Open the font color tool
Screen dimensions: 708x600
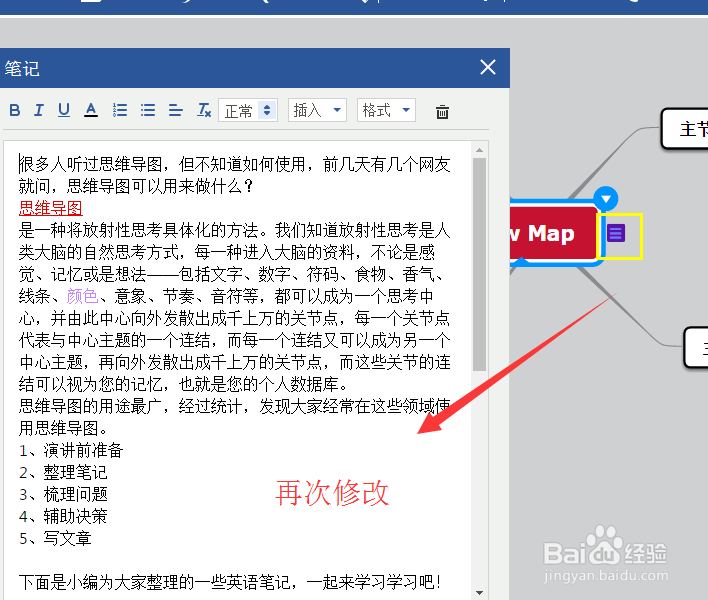click(x=91, y=110)
